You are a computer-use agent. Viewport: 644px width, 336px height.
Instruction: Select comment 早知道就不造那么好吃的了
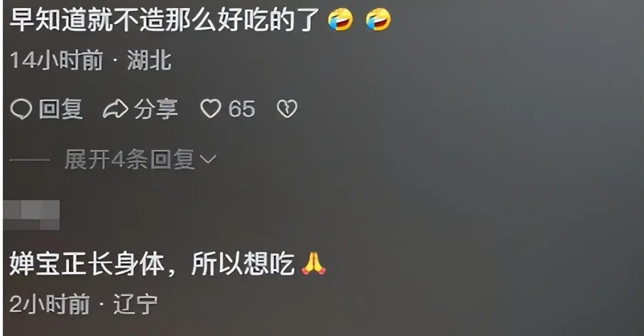click(165, 20)
